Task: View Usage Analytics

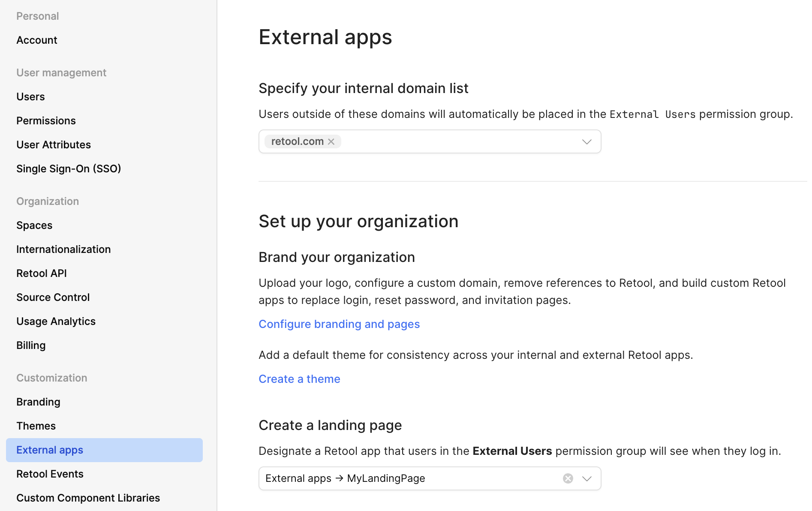Action: (x=56, y=322)
